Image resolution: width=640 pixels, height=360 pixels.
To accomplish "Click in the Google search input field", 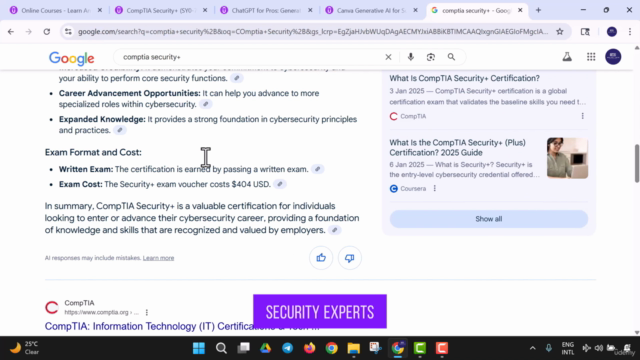I will (x=251, y=57).
